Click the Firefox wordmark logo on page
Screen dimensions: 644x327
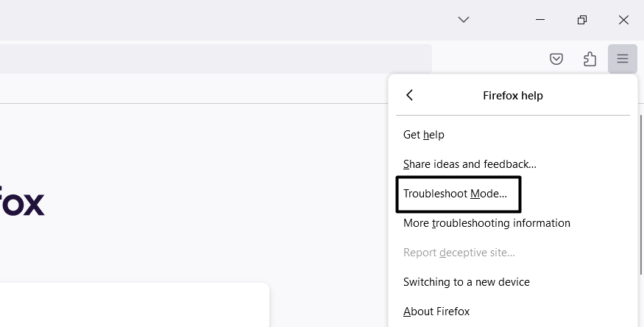pos(22,204)
